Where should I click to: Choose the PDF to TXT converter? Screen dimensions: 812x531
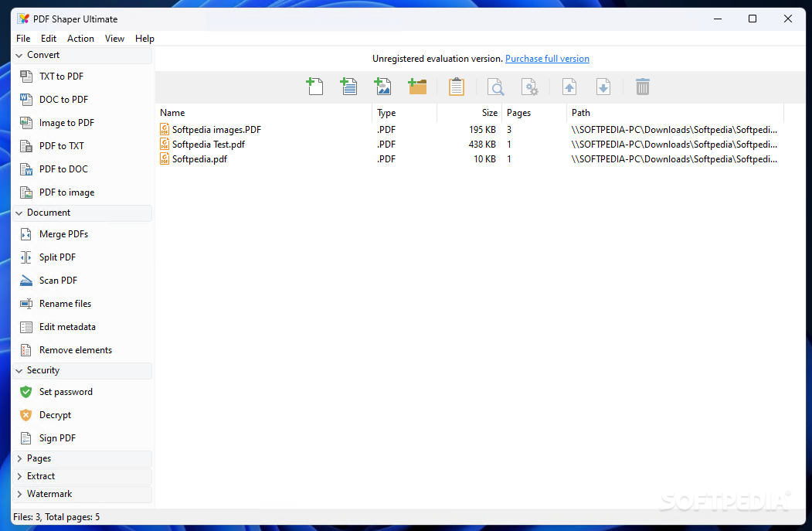point(82,146)
